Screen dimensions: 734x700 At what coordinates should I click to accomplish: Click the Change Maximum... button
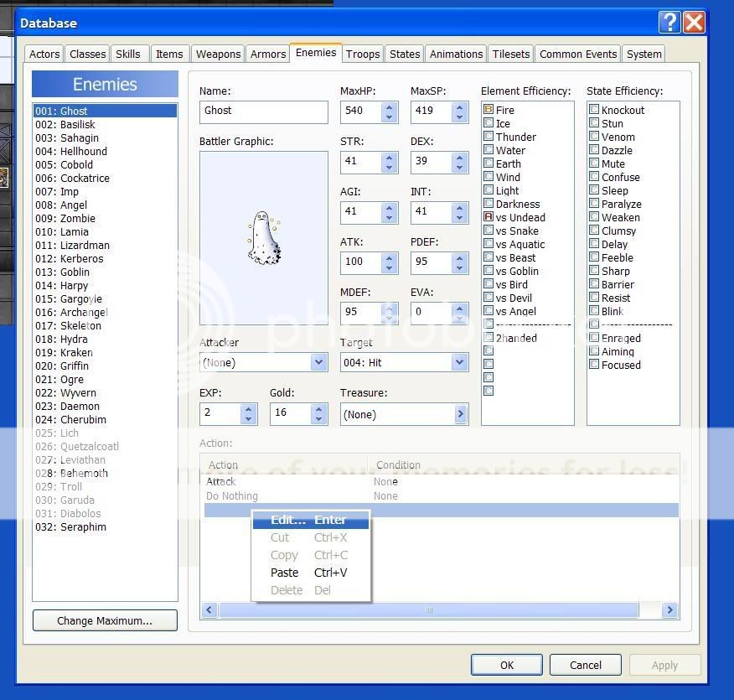[105, 621]
